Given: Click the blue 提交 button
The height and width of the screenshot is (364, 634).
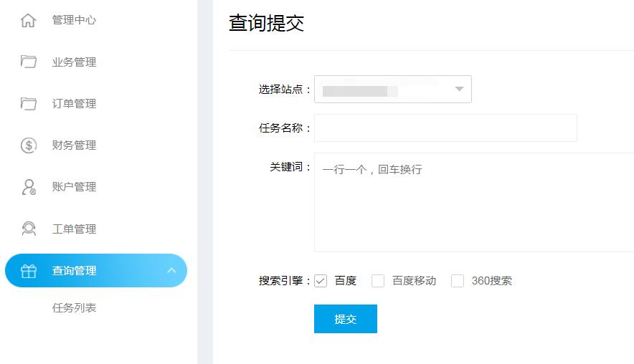Looking at the screenshot, I should pos(345,319).
